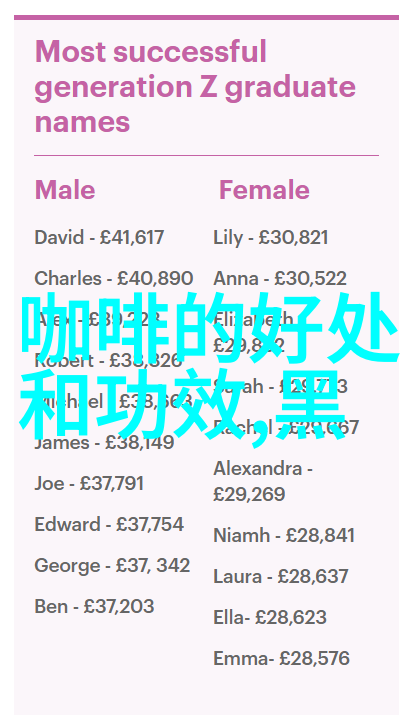Click the Anna - £30,522 entry
Screen dimensions: 414x715
(280, 279)
